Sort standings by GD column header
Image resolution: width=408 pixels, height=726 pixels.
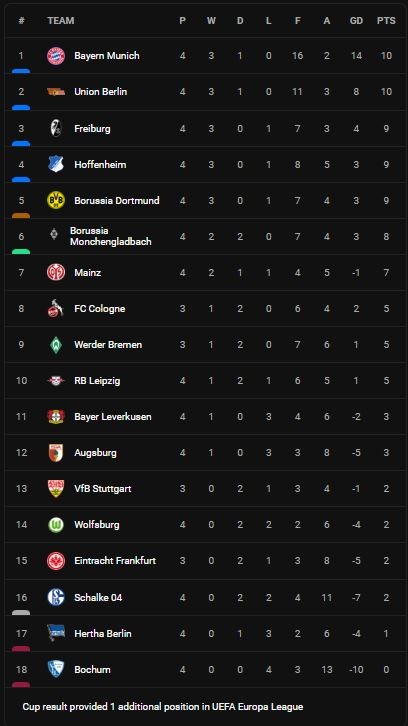point(356,21)
